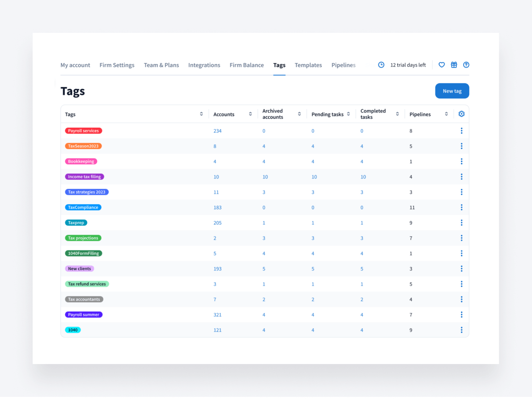The image size is (532, 401).
Task: Toggle sort on Tags column arrows
Action: pyautogui.click(x=201, y=114)
